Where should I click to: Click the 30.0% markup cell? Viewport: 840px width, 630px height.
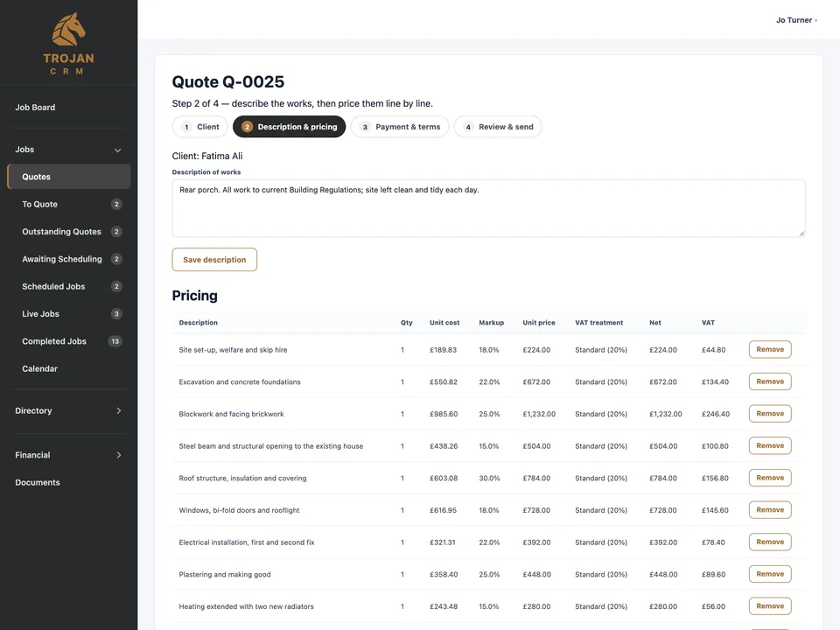click(x=489, y=479)
